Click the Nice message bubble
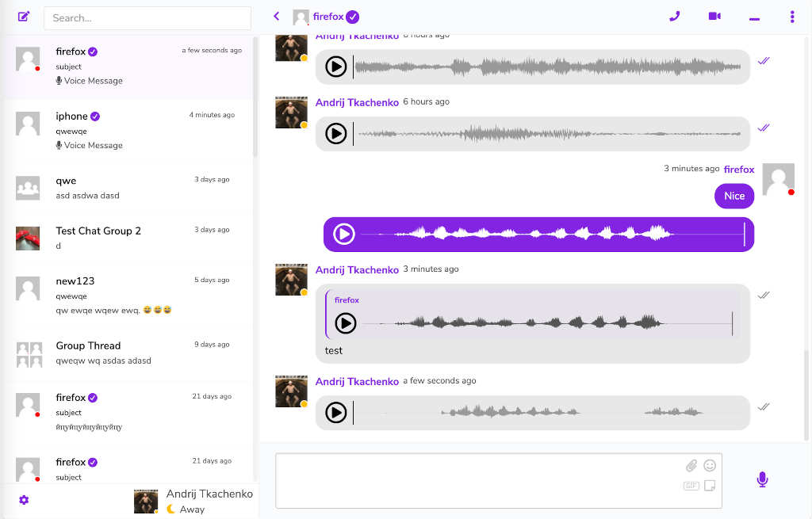Screen dimensions: 812x519 click(x=734, y=197)
